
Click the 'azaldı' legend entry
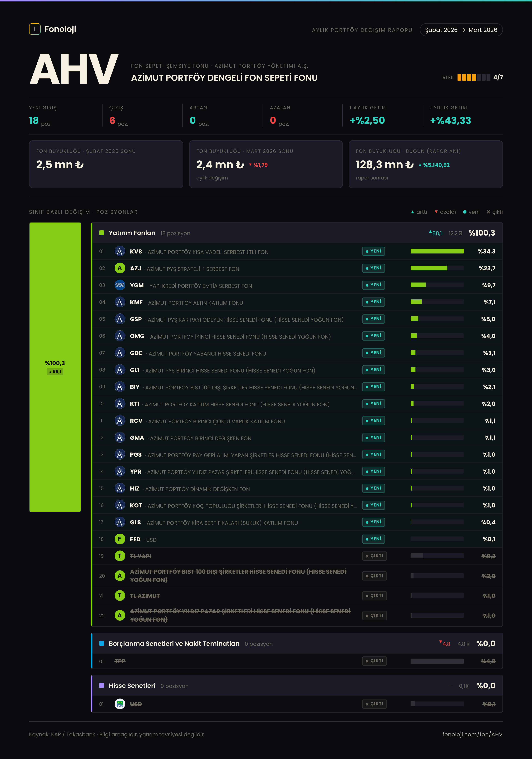(x=445, y=212)
